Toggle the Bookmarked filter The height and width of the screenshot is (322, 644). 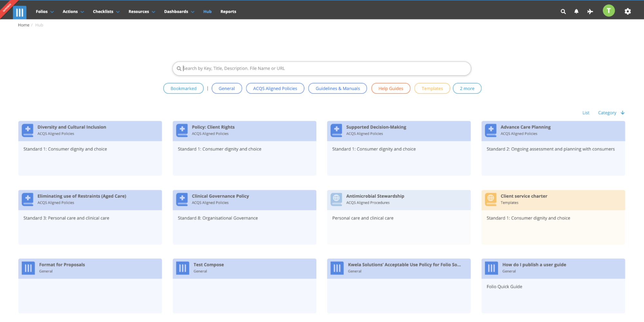point(183,88)
